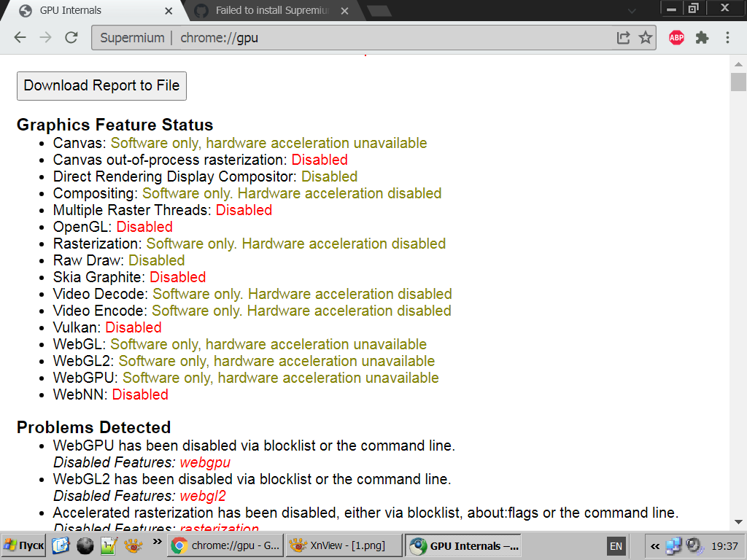Click the Rasterization status row

(x=249, y=244)
